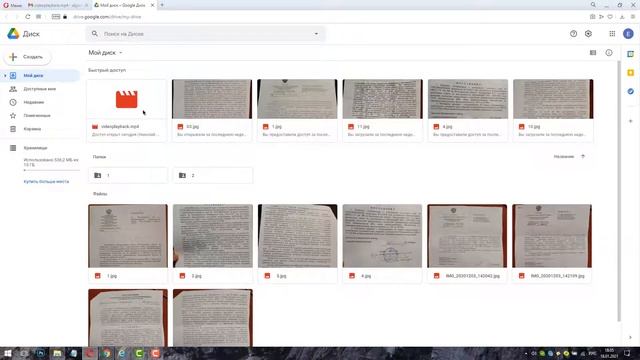Expand Мой диск tree in sidebar
Screen dimensions: 640x360
(x=5, y=76)
